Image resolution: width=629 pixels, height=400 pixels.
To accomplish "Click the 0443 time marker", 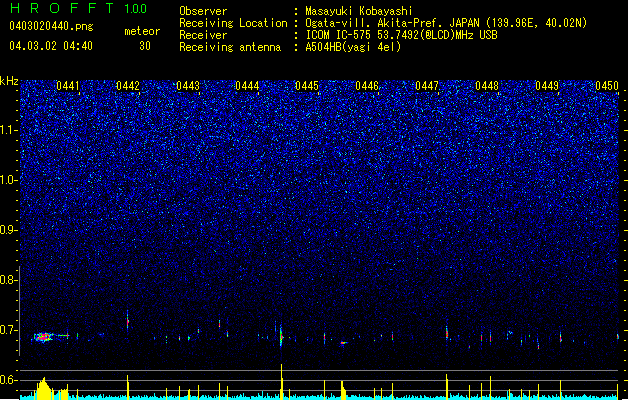I will point(188,86).
